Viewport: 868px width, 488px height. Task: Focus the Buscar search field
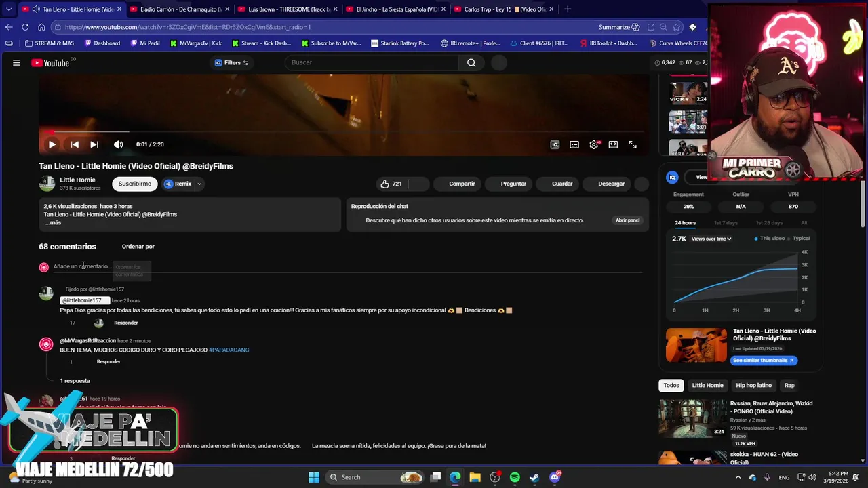[372, 62]
